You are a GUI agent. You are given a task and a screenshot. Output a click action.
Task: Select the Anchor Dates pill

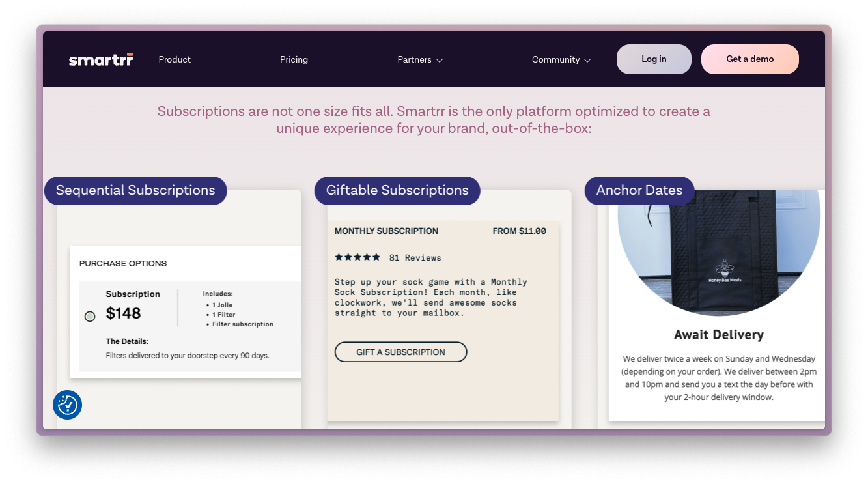[639, 190]
